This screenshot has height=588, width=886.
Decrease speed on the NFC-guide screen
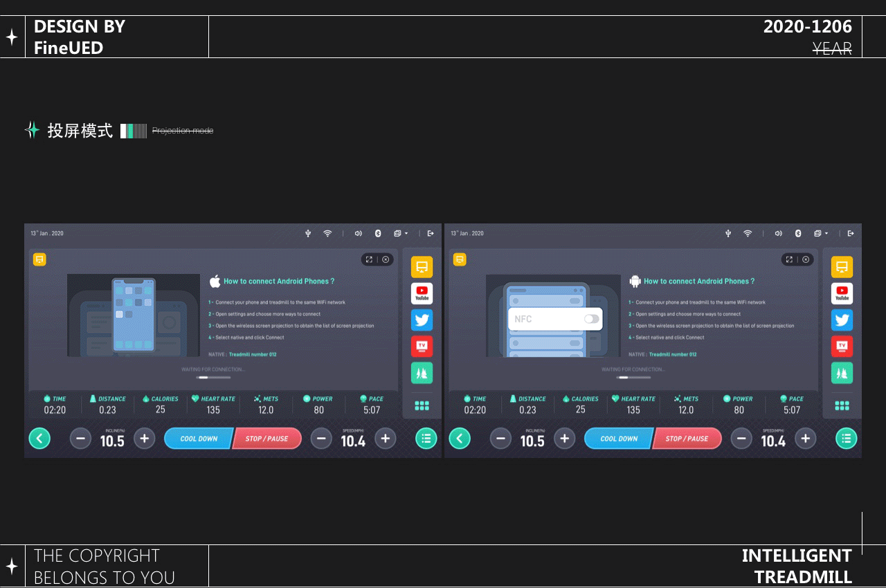click(x=741, y=438)
